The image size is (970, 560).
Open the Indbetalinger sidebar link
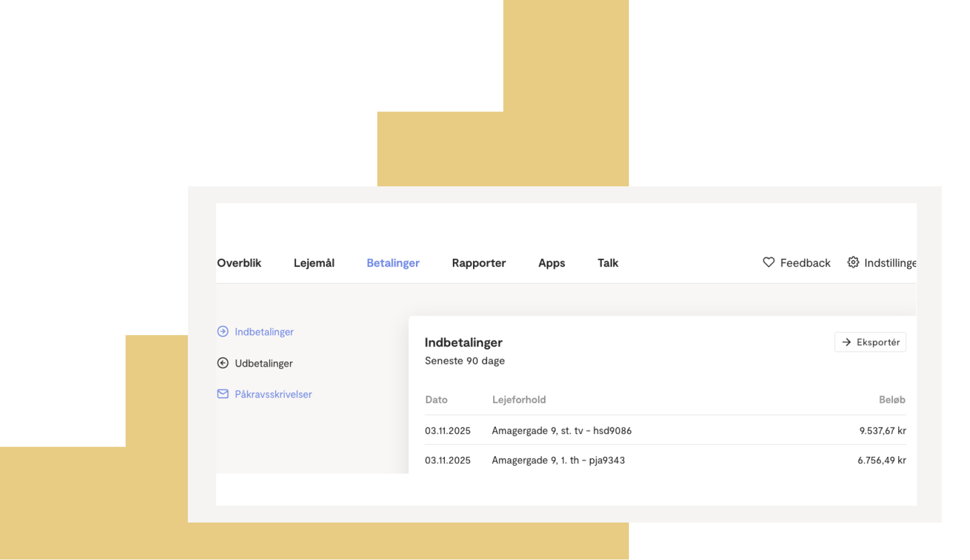tap(264, 331)
